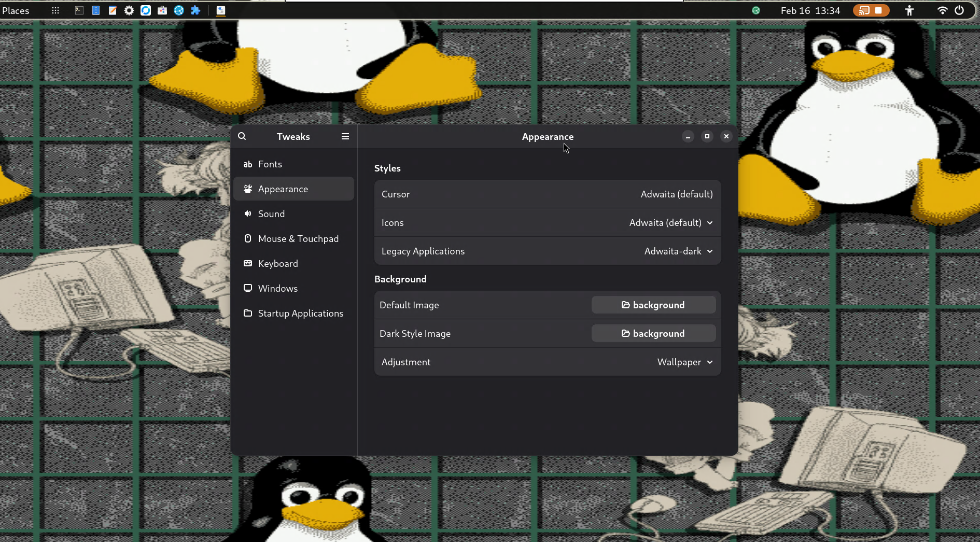The image size is (980, 542).
Task: Open the Extensions puzzle piece icon
Action: [195, 10]
